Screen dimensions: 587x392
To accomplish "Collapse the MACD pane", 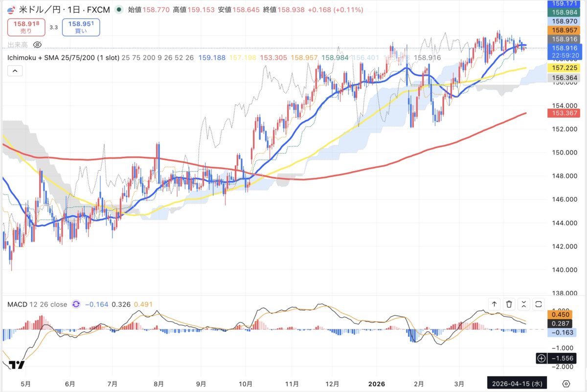I will click(x=524, y=305).
